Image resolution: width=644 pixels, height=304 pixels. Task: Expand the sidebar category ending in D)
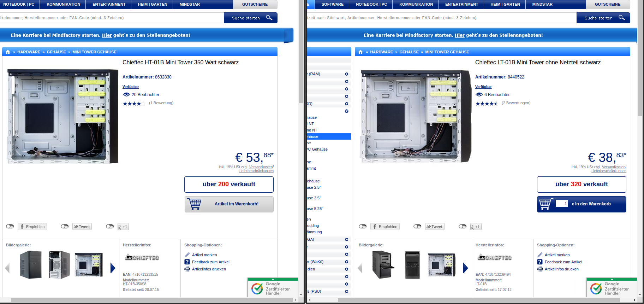pos(347,104)
